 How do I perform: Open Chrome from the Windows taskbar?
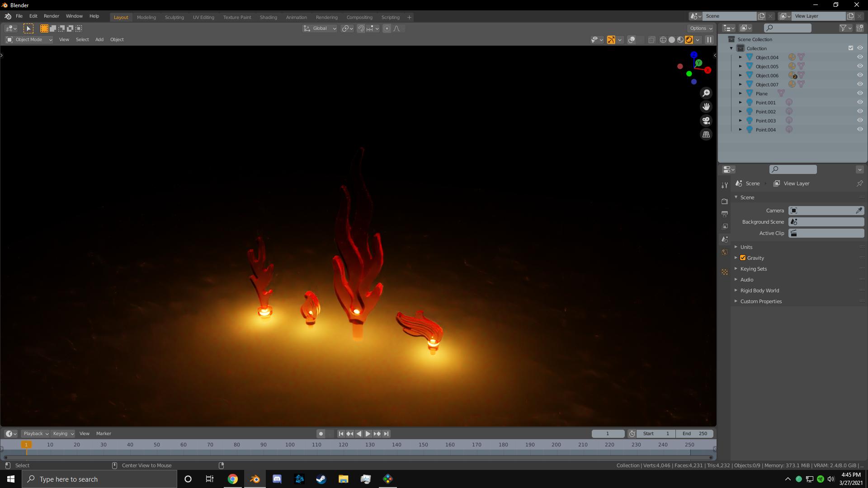pyautogui.click(x=232, y=479)
